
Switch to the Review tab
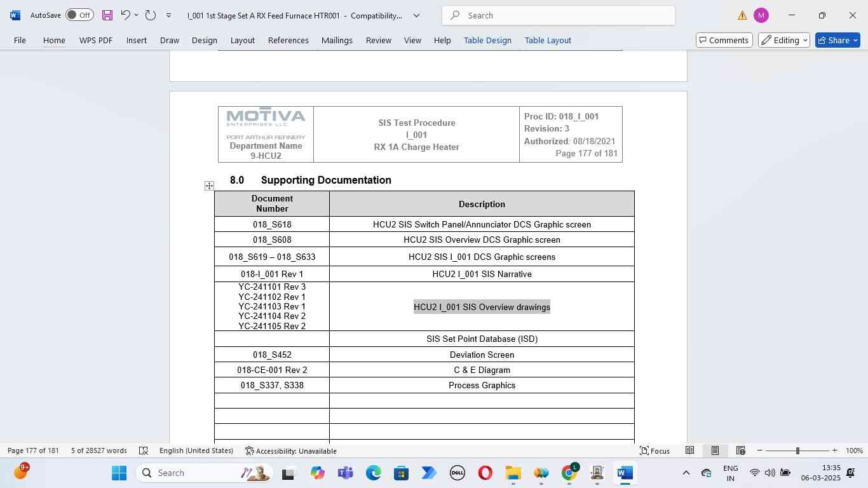tap(379, 40)
